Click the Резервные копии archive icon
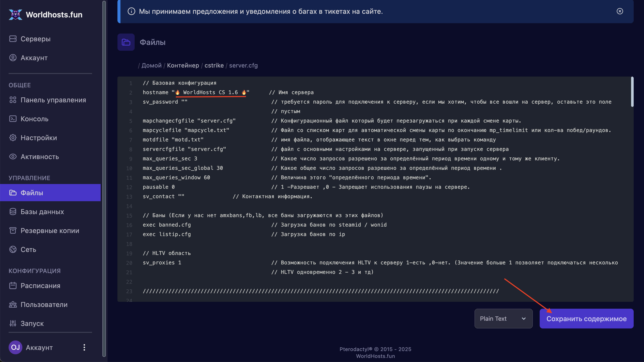This screenshot has width=644, height=362. coord(13,230)
